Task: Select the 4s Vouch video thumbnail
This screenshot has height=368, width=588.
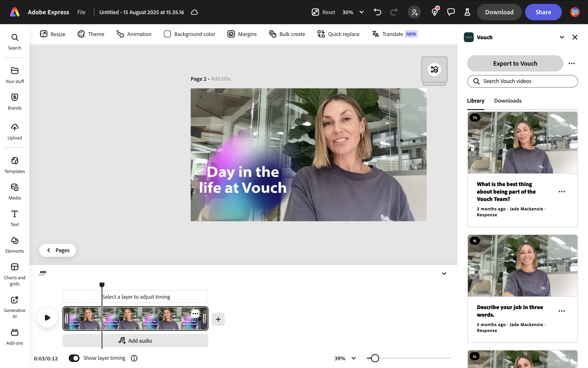Action: pos(522,266)
